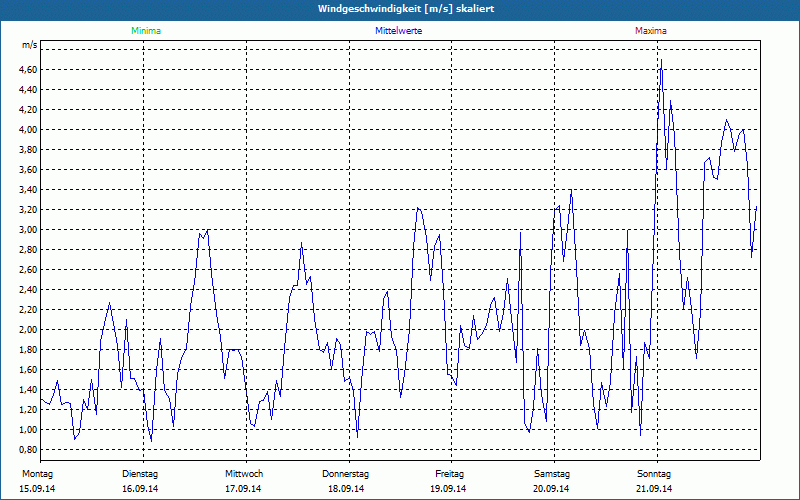
Task: Click the date 21.09.14
Action: click(x=654, y=489)
